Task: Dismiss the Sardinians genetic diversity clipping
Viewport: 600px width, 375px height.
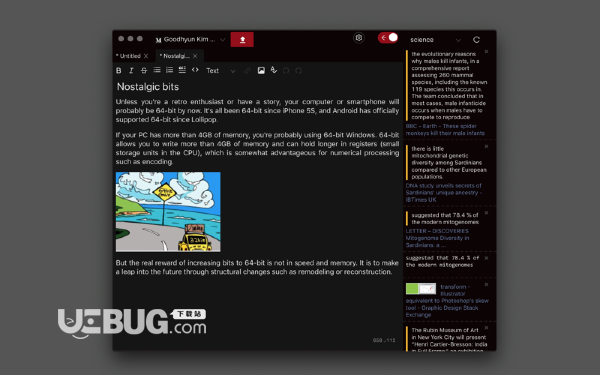Action: tap(486, 147)
